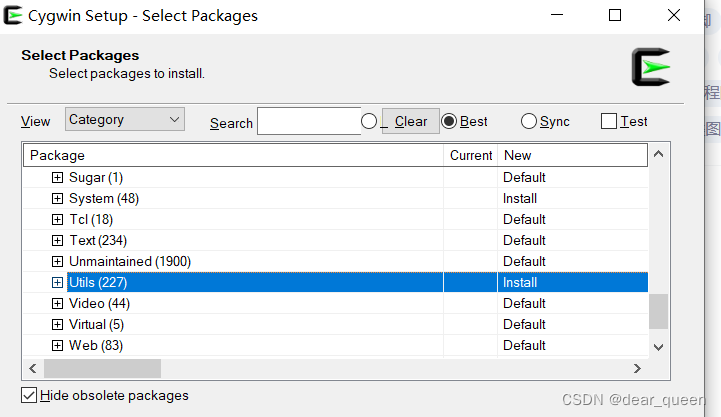Expand the Unmaintained category node
The image size is (721, 417).
pyautogui.click(x=57, y=262)
